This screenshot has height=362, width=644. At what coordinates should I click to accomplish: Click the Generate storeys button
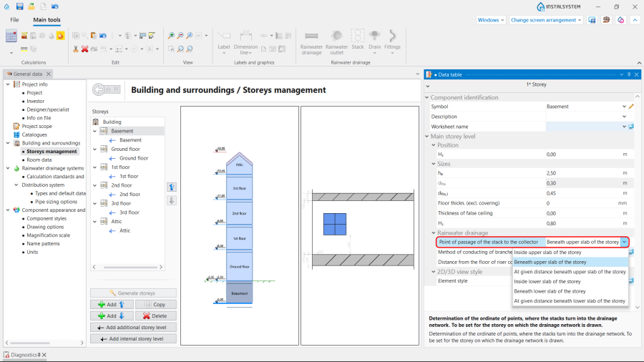134,293
